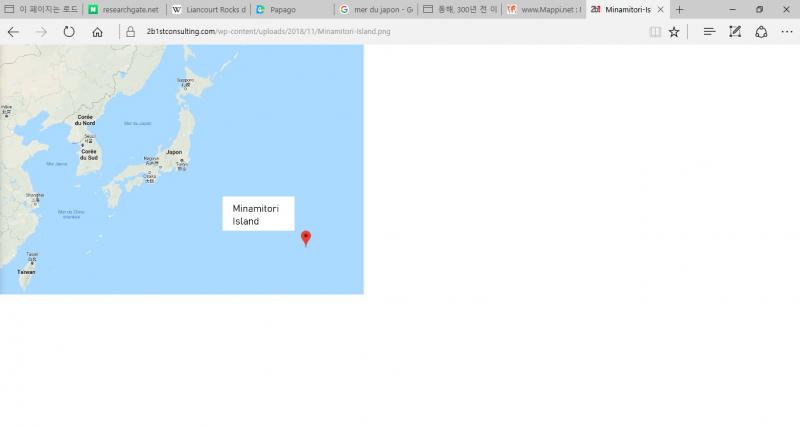The width and height of the screenshot is (800, 427).
Task: Go to the Home page
Action: click(x=97, y=31)
